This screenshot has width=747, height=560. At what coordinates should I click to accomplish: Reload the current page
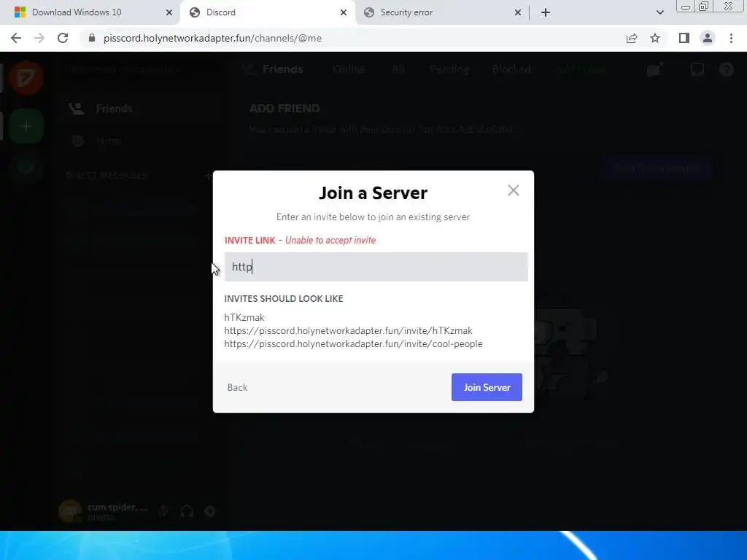coord(63,38)
